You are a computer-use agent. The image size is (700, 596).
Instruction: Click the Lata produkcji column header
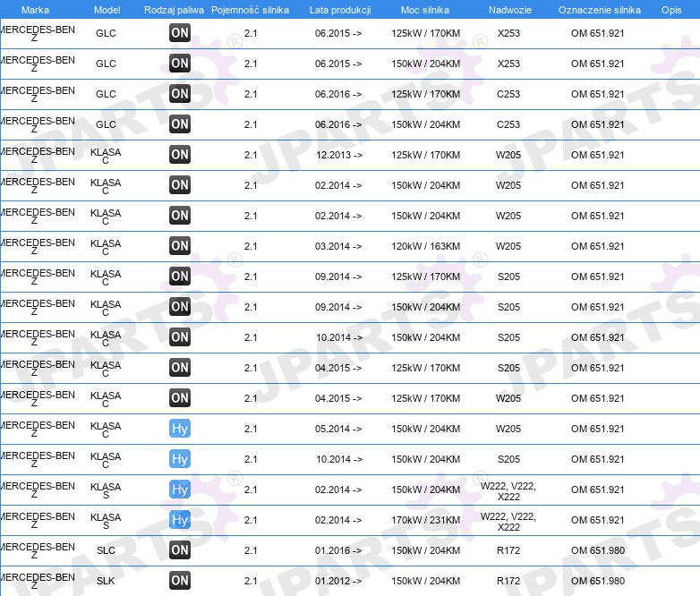340,10
